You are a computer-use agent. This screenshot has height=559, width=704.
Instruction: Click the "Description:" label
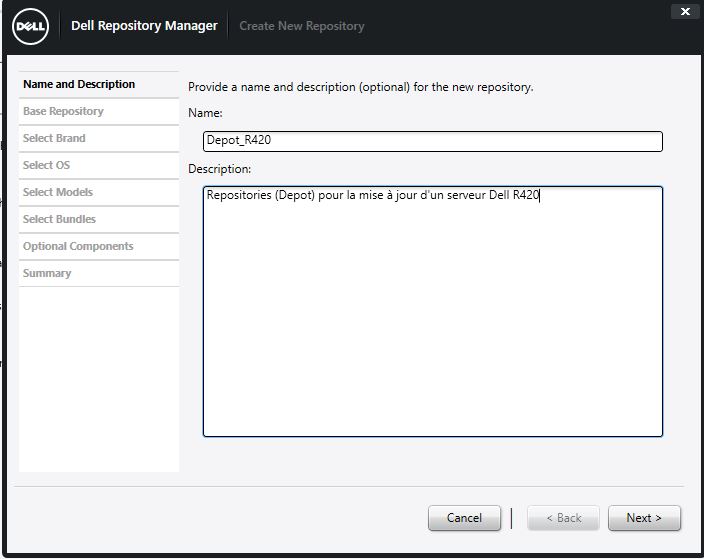[x=220, y=169]
